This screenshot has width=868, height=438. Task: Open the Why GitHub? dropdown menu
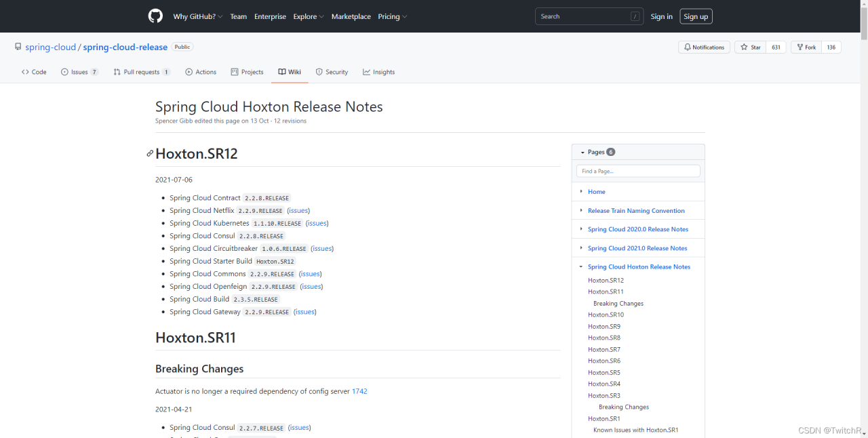click(x=198, y=17)
